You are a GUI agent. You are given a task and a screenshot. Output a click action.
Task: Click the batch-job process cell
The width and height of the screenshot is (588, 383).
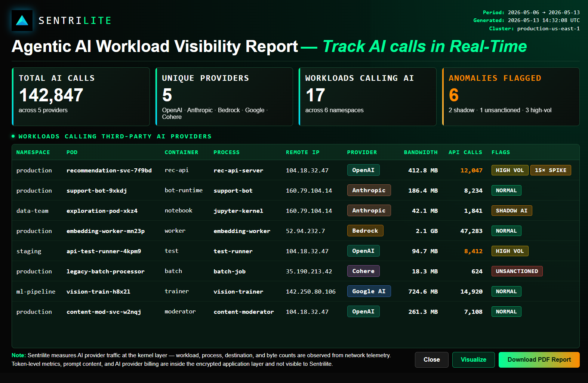click(x=230, y=272)
